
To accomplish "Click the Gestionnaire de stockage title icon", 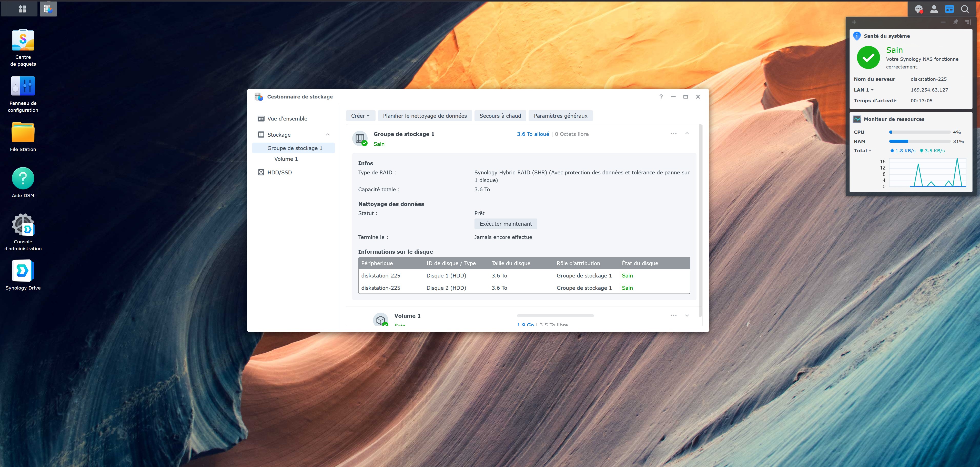I will coord(259,97).
